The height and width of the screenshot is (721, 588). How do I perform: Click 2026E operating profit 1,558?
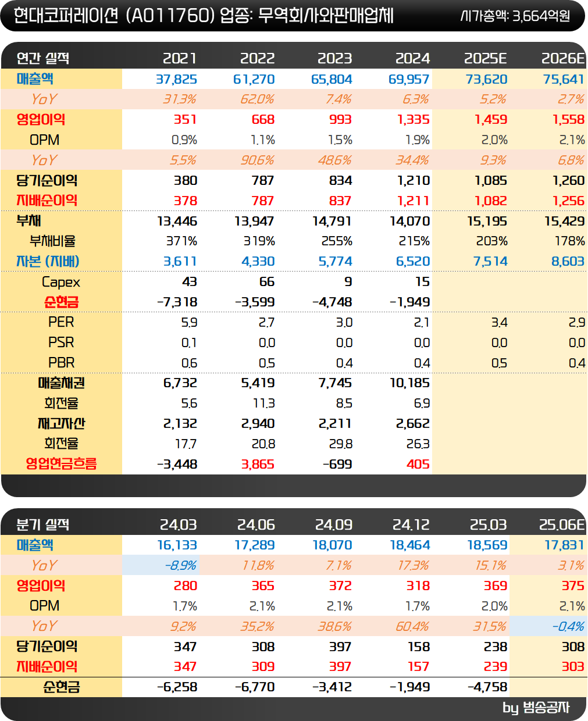(568, 120)
